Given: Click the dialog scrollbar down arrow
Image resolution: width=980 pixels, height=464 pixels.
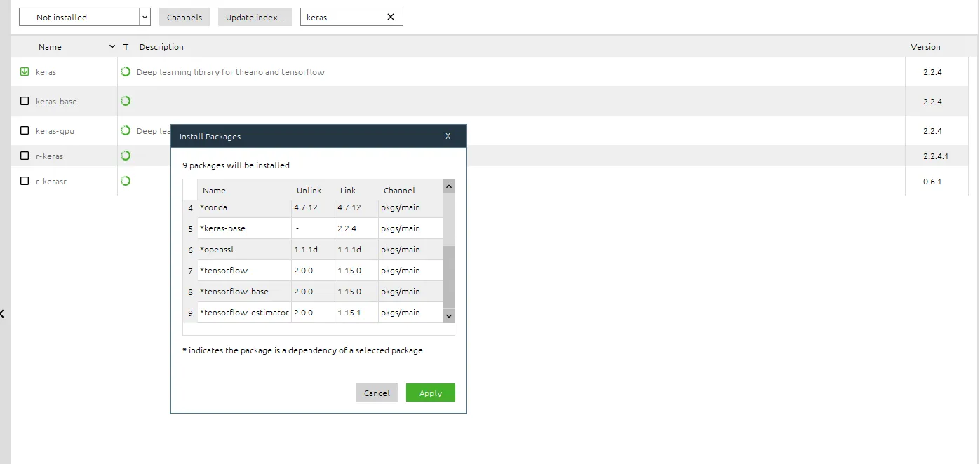Looking at the screenshot, I should point(449,316).
